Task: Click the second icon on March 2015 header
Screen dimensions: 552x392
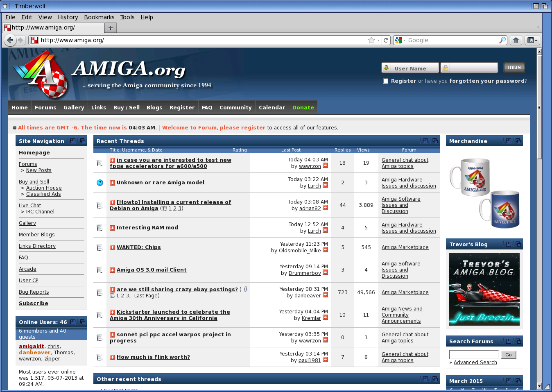Action: (518, 381)
